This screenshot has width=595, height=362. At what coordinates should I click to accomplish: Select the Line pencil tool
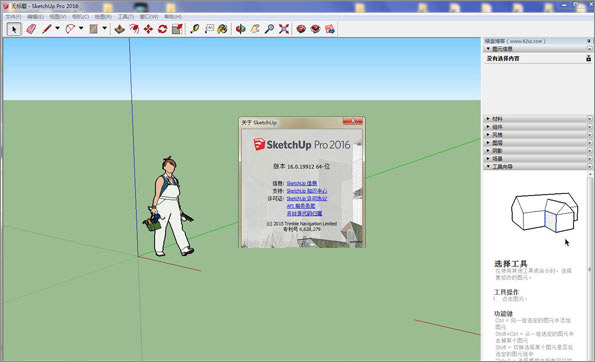click(x=47, y=29)
